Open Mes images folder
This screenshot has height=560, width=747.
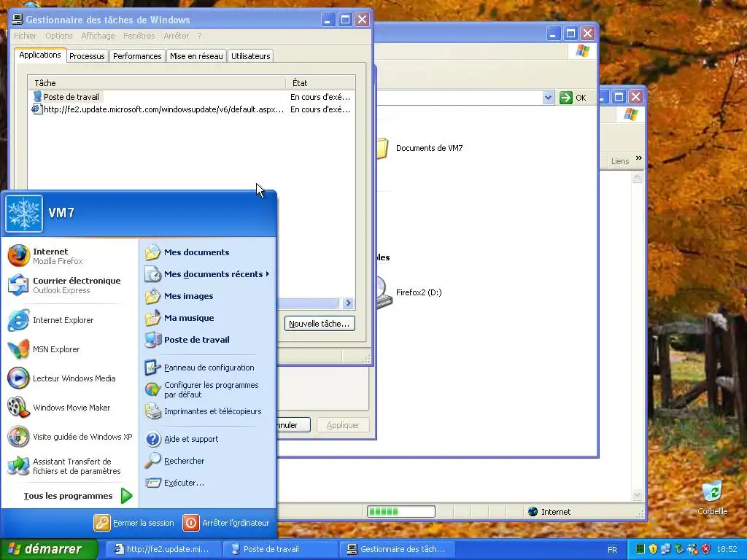(x=208, y=296)
